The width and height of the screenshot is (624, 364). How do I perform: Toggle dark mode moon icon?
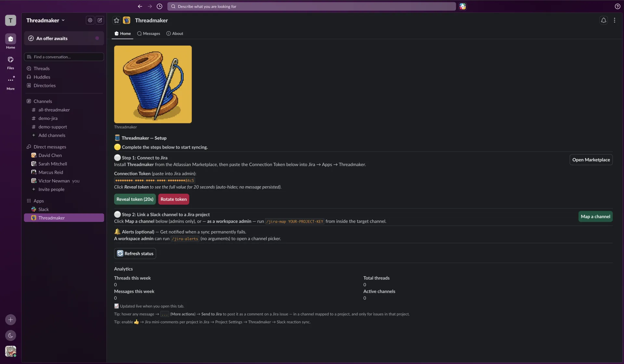[10, 335]
